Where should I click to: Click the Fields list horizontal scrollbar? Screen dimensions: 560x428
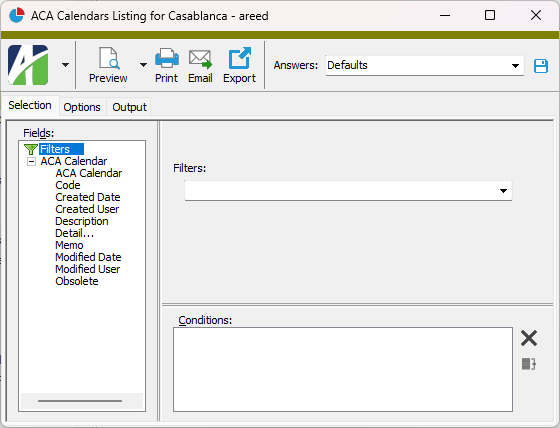click(82, 401)
